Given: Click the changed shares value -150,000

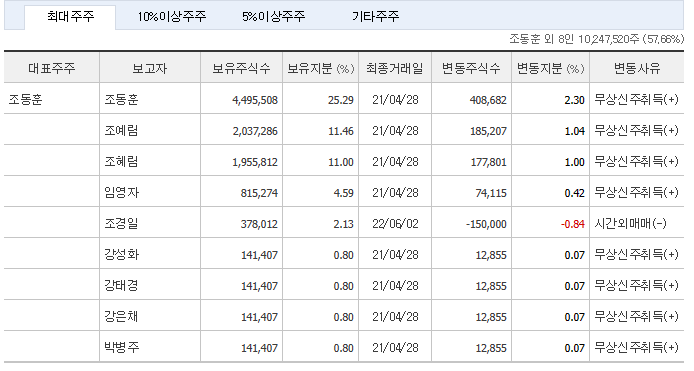Looking at the screenshot, I should 486,224.
